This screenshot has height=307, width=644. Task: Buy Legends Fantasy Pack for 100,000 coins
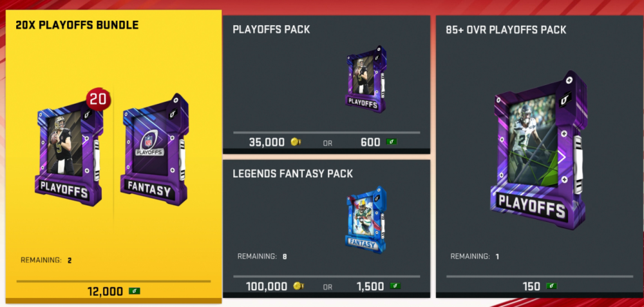(275, 286)
